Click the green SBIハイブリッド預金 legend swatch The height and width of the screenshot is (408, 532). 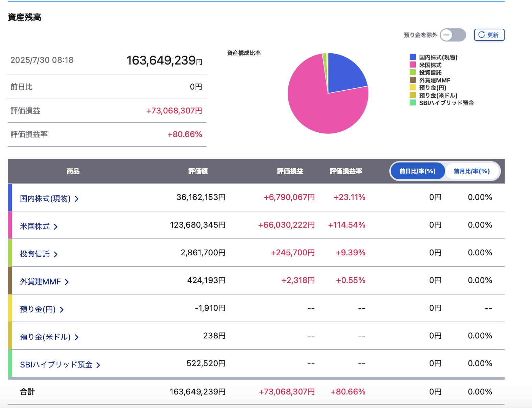click(413, 103)
